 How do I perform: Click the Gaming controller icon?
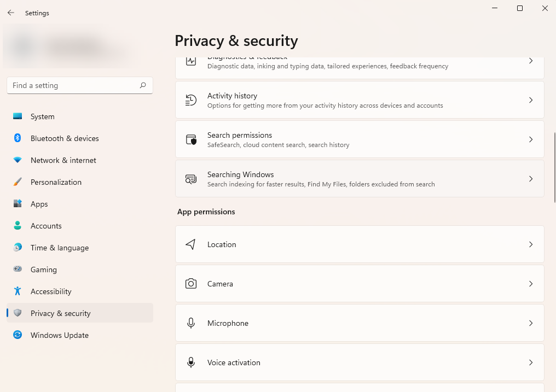[x=18, y=269]
